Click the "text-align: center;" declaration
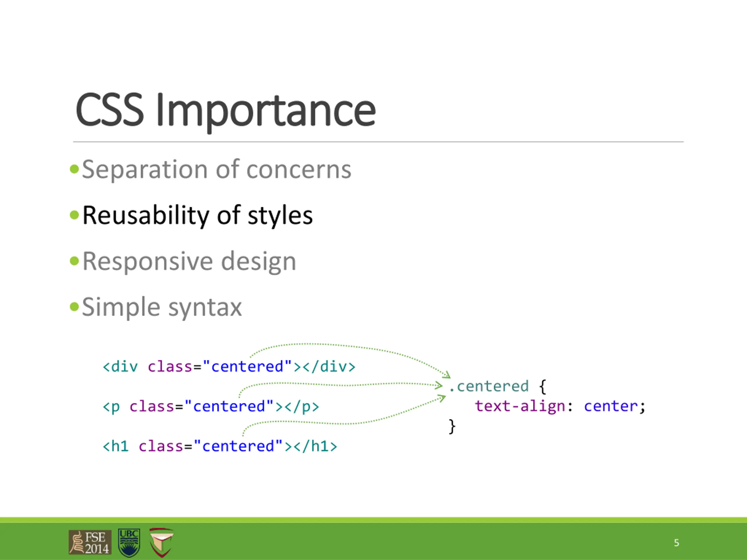 (x=560, y=406)
